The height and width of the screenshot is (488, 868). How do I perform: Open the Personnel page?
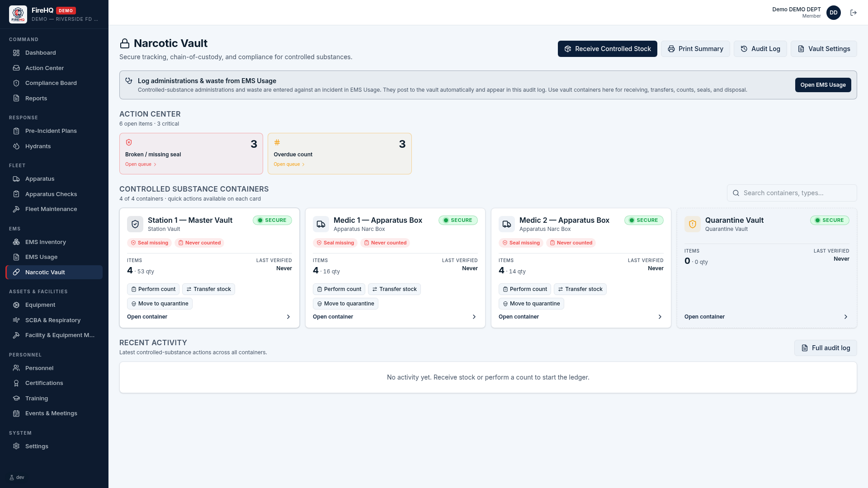pyautogui.click(x=54, y=368)
